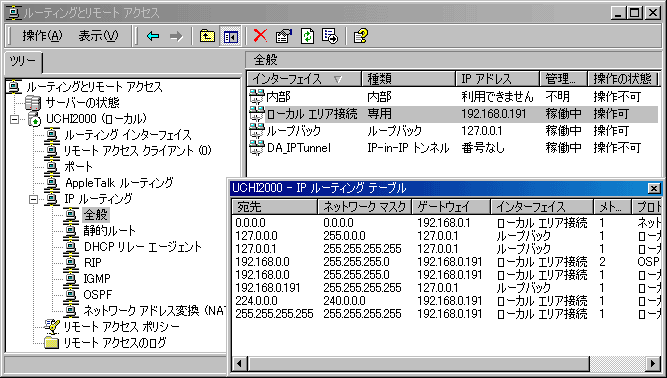The width and height of the screenshot is (667, 378).
Task: Select リモート アクセスのログ folder
Action: click(x=115, y=343)
